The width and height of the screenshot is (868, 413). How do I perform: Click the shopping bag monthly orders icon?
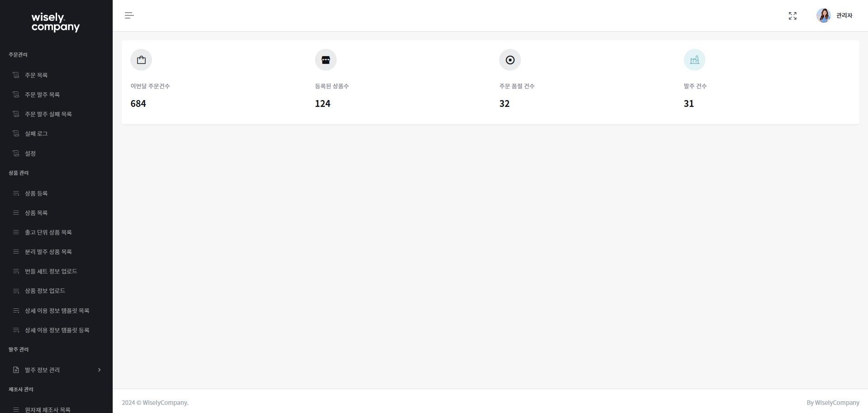point(141,60)
